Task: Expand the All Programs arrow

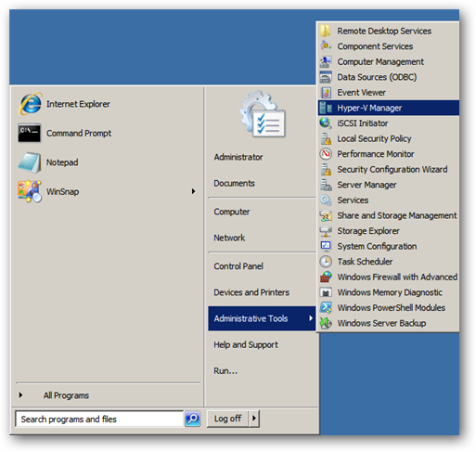Action: point(20,395)
